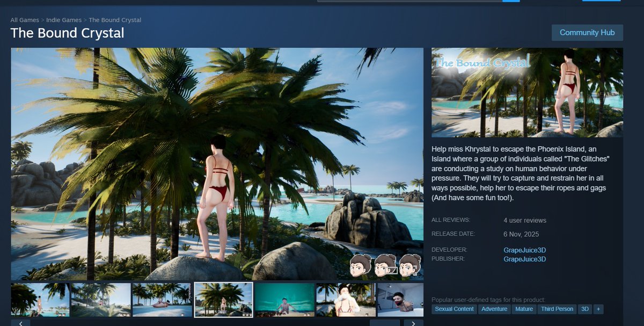Click The Bound Crystal page title
Screen dimensions: 644x326
tap(67, 33)
